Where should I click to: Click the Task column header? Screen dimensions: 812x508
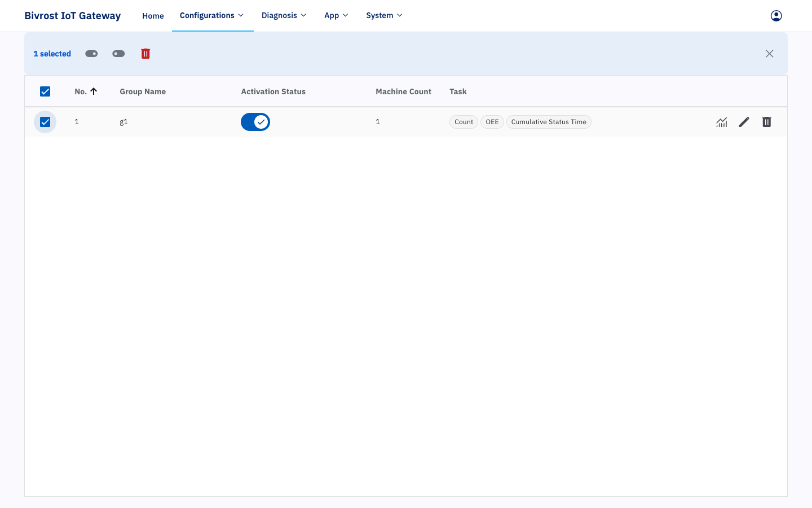tap(458, 91)
